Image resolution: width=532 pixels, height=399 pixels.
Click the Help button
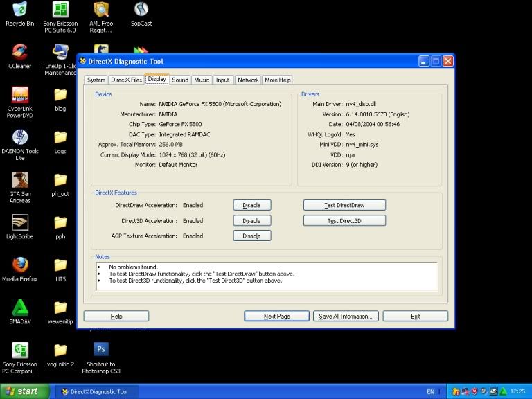point(116,316)
